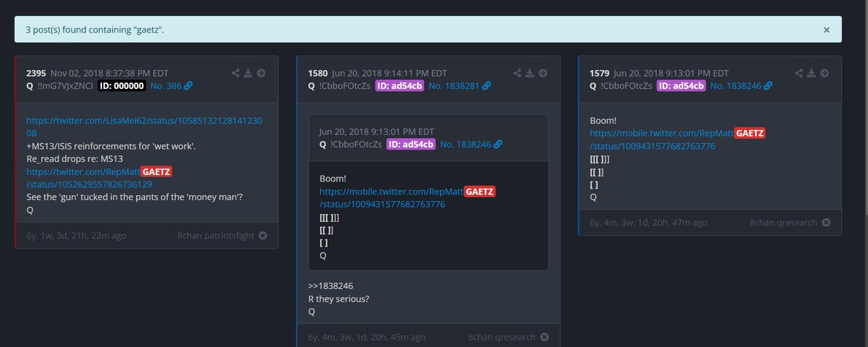
Task: Open RepMattGaetz status 1052629557826736129 link
Action: tap(100, 178)
